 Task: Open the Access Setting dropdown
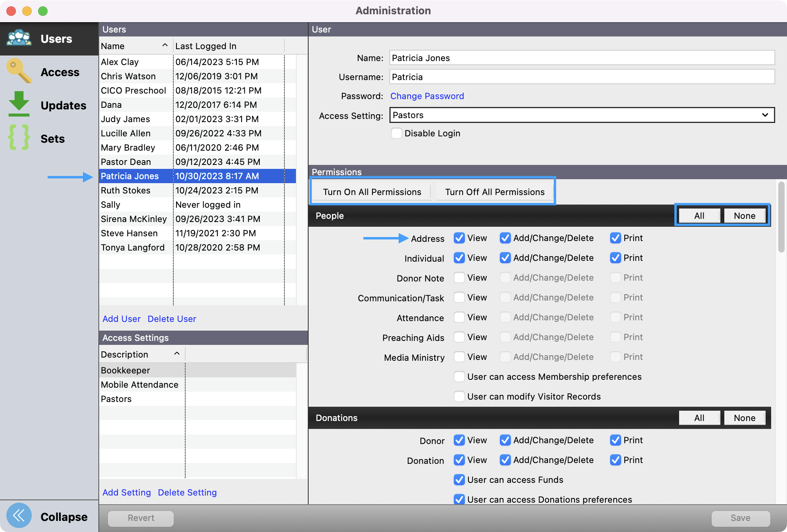[582, 115]
